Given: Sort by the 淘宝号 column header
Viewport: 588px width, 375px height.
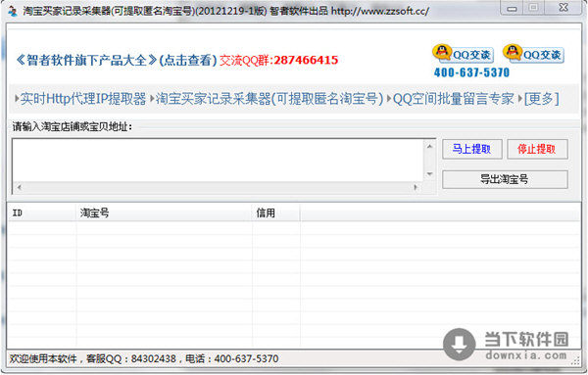Looking at the screenshot, I should tap(165, 212).
